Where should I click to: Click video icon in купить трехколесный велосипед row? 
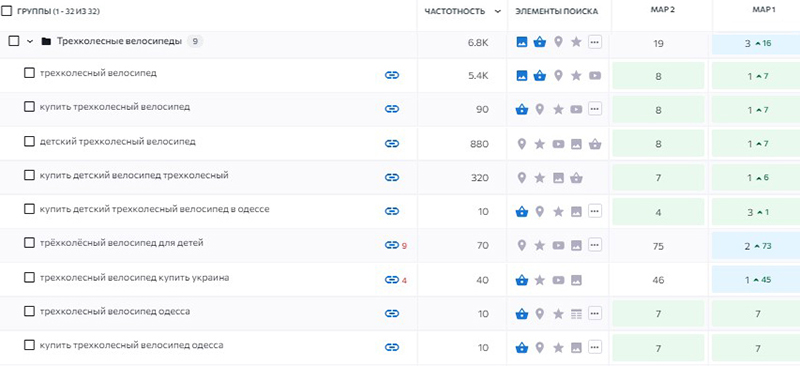576,109
